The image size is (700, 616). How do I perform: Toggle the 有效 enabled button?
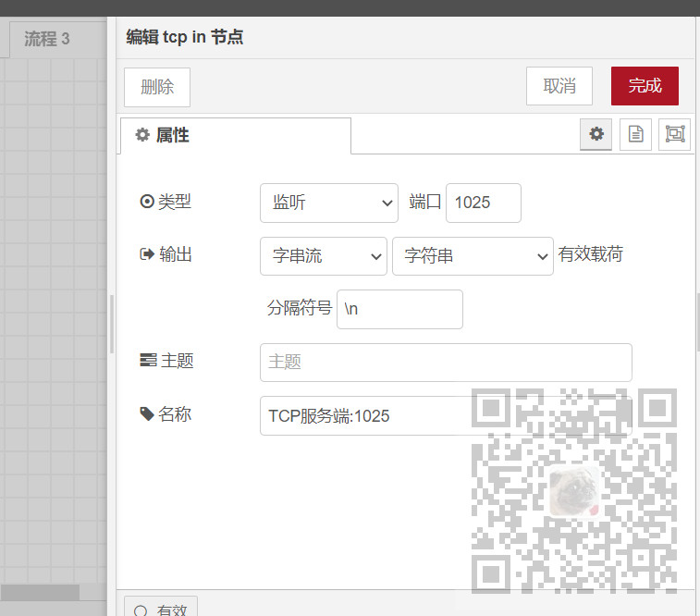click(x=161, y=606)
